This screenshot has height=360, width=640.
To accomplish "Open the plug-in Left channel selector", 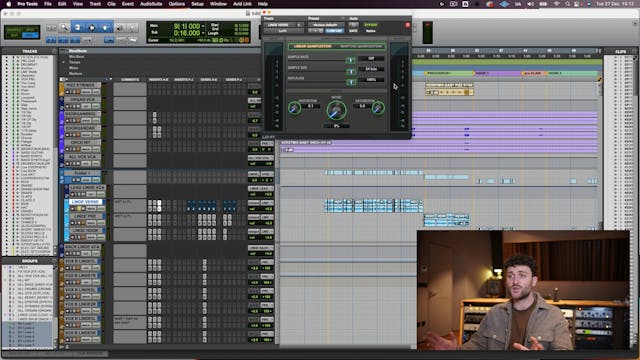I will pos(283,31).
